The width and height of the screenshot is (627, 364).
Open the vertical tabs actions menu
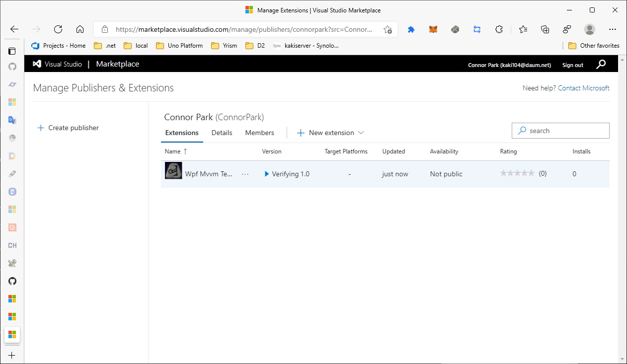(12, 51)
